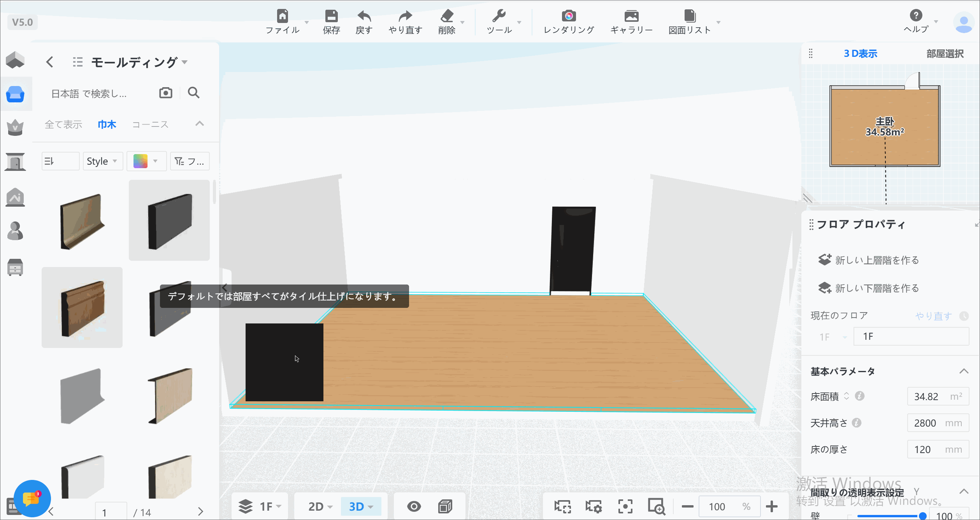The height and width of the screenshot is (520, 980).
Task: Open the ギャラリー (Gallery)
Action: pos(631,22)
